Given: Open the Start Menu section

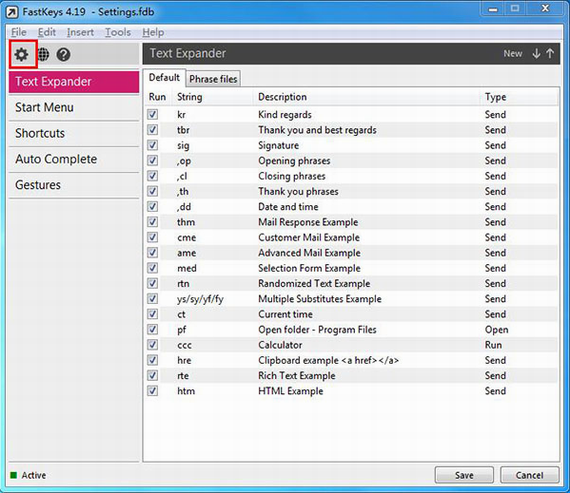Looking at the screenshot, I should click(74, 108).
